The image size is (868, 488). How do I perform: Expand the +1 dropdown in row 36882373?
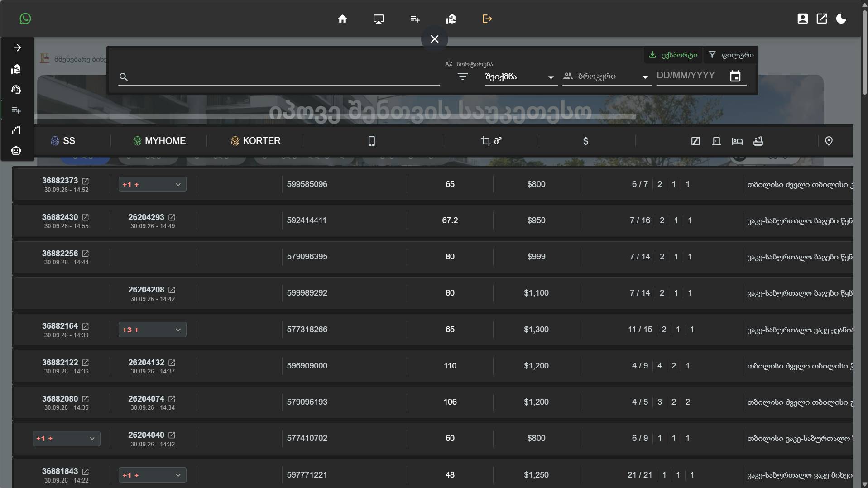(x=152, y=184)
